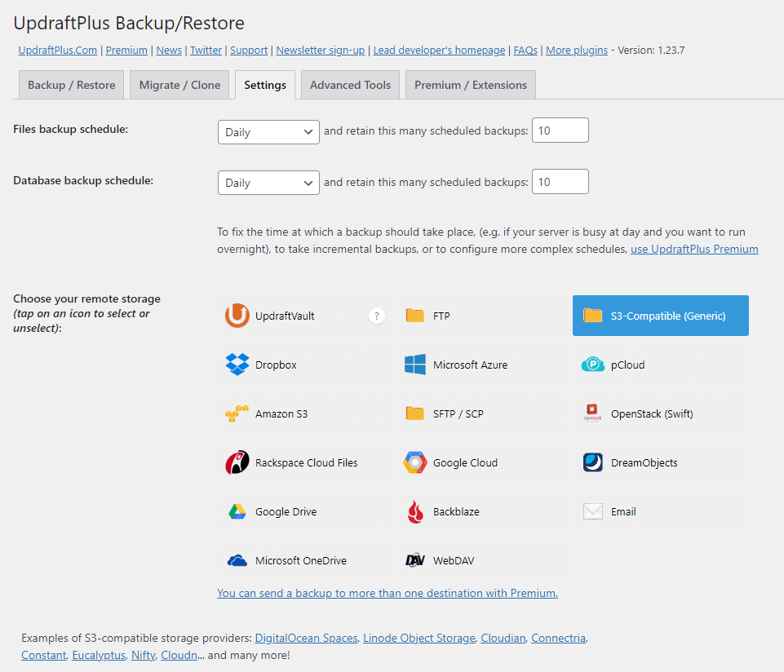
Task: Open the News link
Action: 169,50
